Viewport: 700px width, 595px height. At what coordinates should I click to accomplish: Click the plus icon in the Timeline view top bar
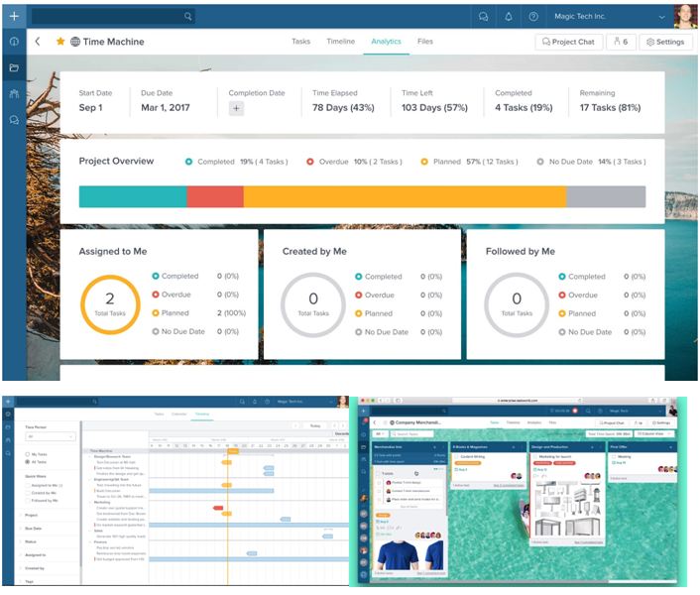8,402
